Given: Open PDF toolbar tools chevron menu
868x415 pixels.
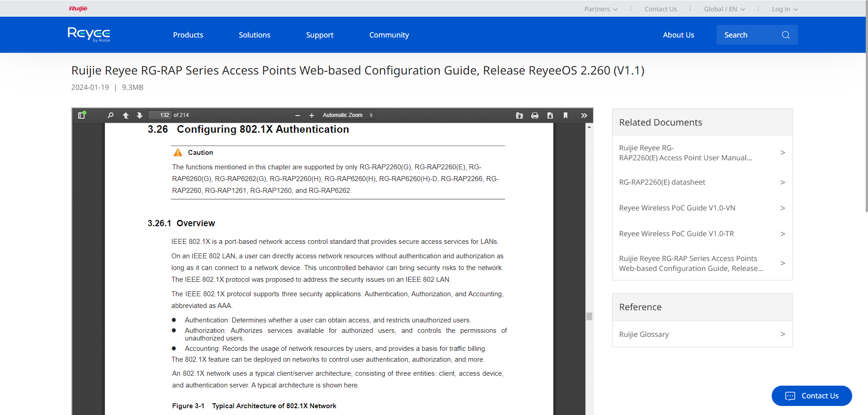Looking at the screenshot, I should pyautogui.click(x=584, y=116).
